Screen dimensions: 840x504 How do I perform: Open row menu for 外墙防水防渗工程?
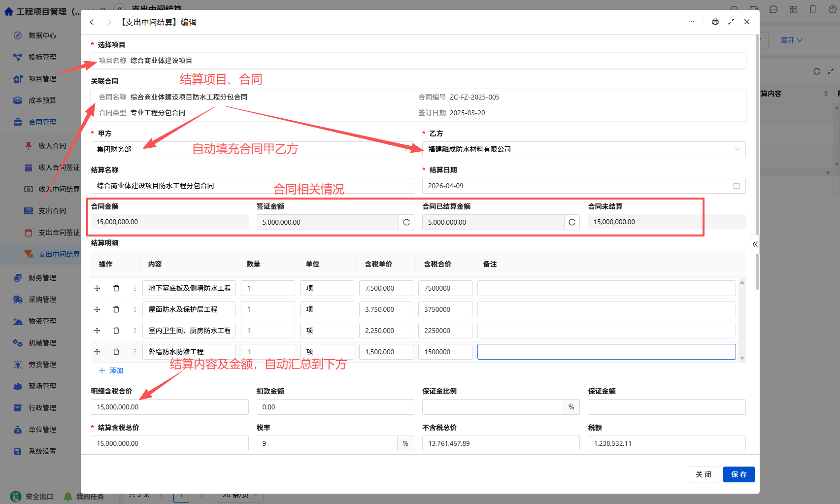[134, 352]
